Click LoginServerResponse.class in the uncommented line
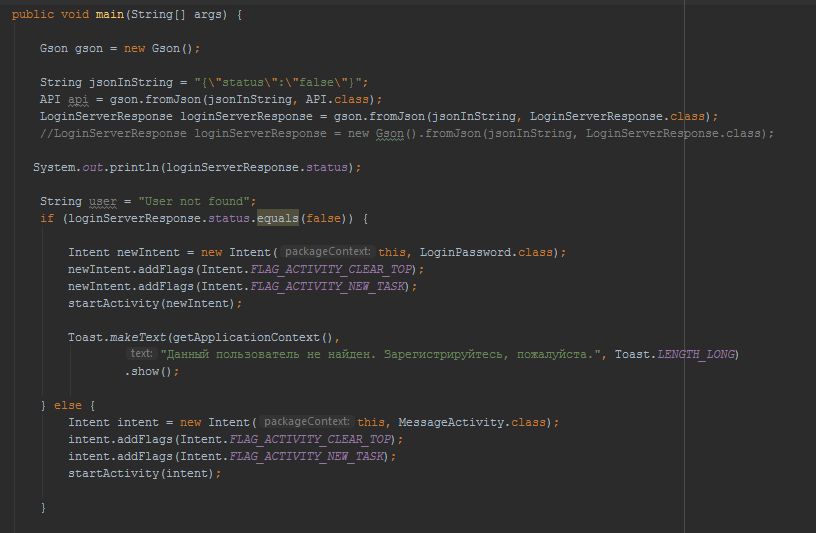The height and width of the screenshot is (533, 816). point(617,116)
